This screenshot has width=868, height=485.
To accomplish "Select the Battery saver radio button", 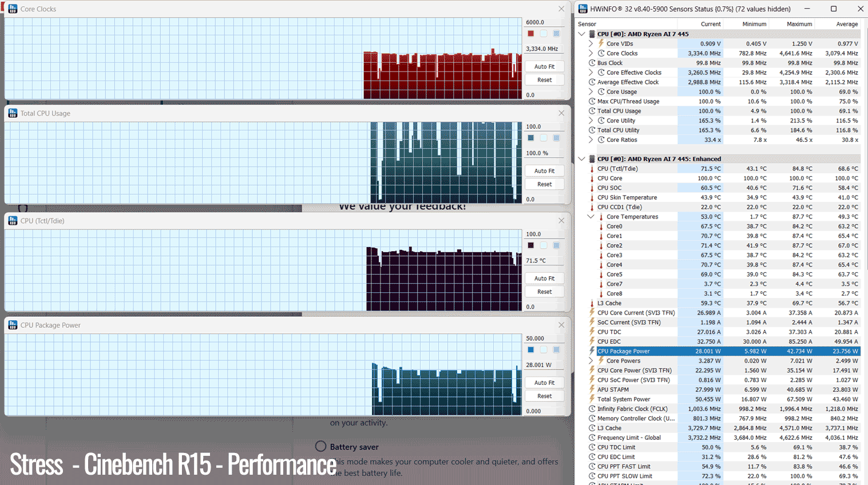I will click(x=320, y=446).
